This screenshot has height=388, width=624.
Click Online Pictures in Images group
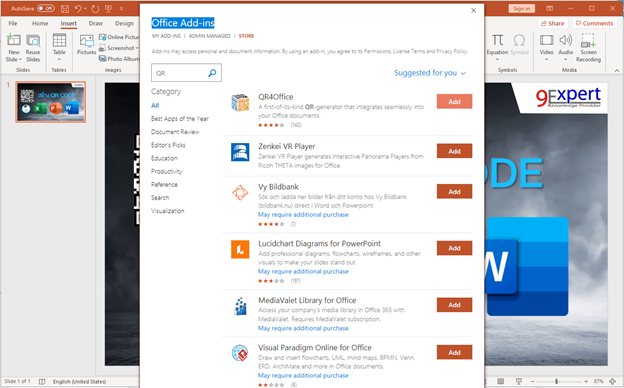119,37
